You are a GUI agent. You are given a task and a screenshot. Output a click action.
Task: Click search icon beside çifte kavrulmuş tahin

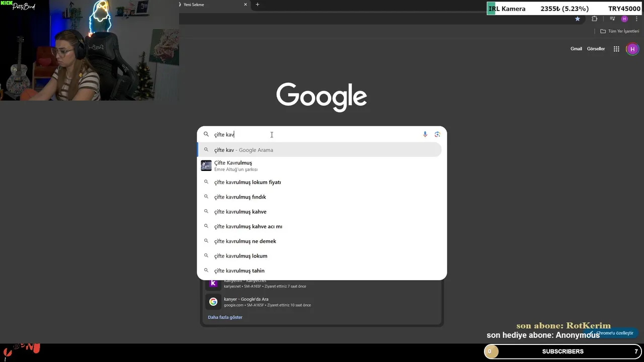(206, 270)
